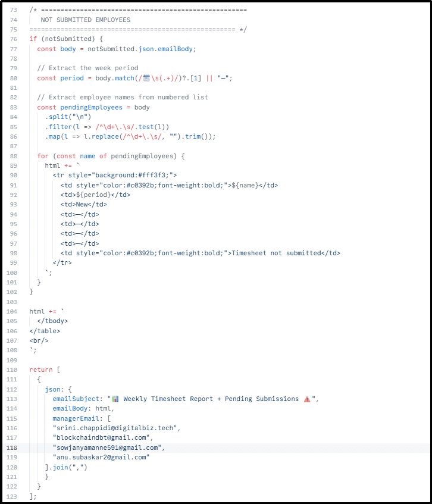Click the bar chart emoji in emailSubject
The width and height of the screenshot is (432, 504).
(115, 399)
